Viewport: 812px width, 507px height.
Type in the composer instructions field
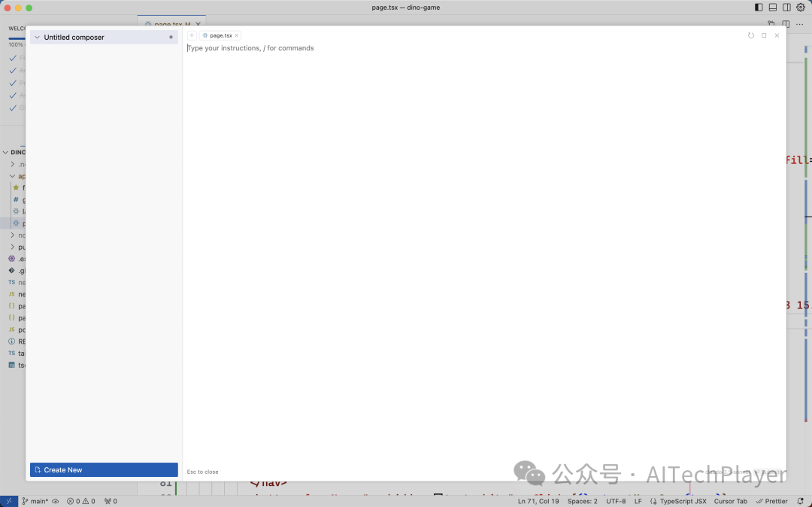pyautogui.click(x=481, y=48)
